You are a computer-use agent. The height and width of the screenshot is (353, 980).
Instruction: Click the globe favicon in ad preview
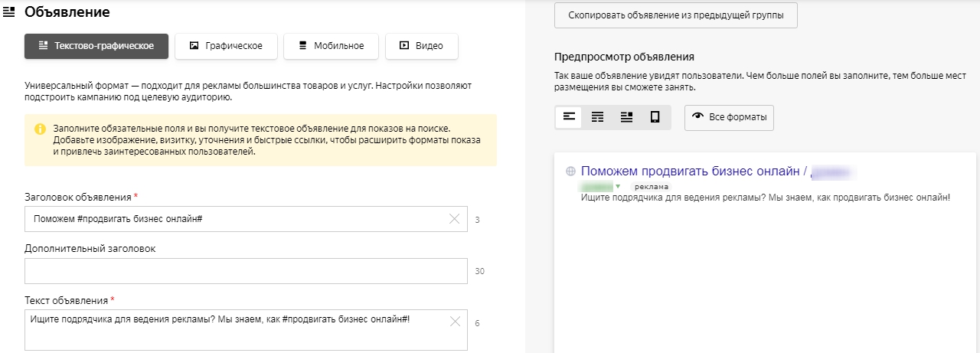tap(570, 172)
